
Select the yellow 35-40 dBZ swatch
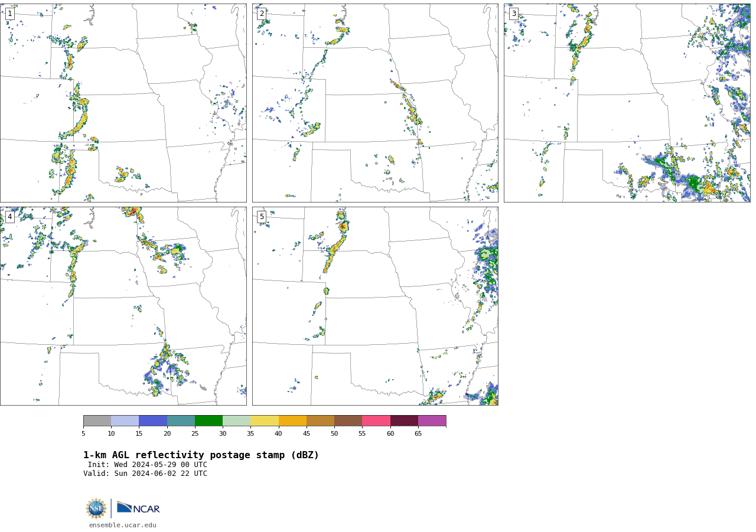click(x=265, y=420)
